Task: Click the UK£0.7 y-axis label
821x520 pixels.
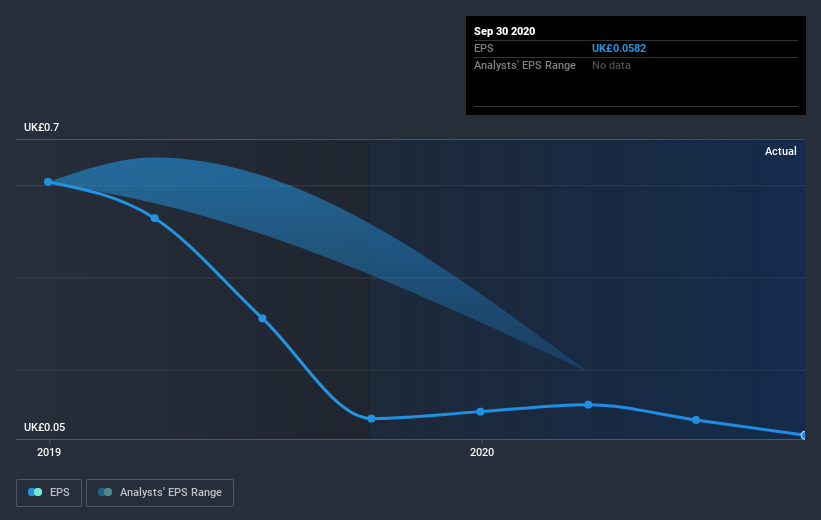Action: point(41,127)
